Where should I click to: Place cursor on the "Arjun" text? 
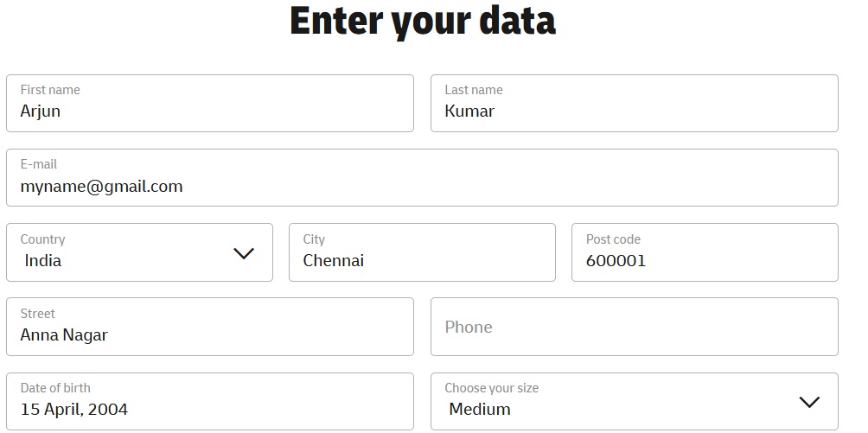[41, 111]
